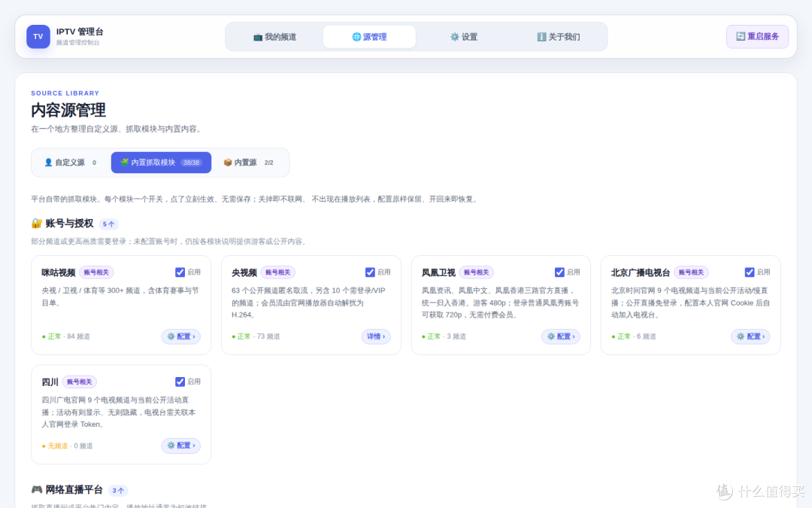This screenshot has height=508, width=812.
Task: Open 配置 for 凤凰卫视
Action: pyautogui.click(x=561, y=336)
